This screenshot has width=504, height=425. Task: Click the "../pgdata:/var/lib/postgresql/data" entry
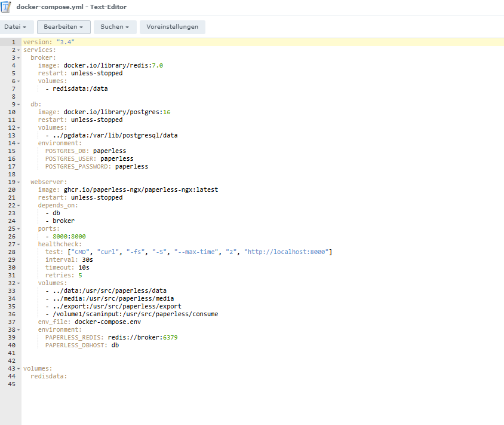point(115,136)
